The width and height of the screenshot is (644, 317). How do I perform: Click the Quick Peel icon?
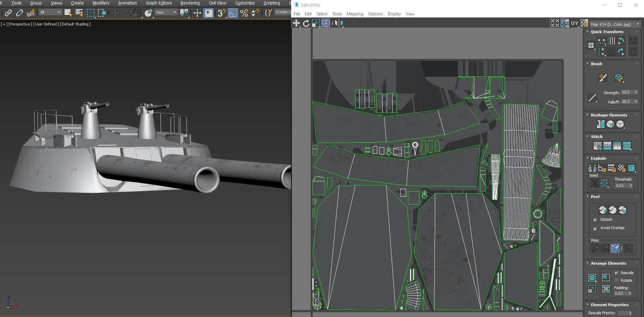[x=603, y=210]
